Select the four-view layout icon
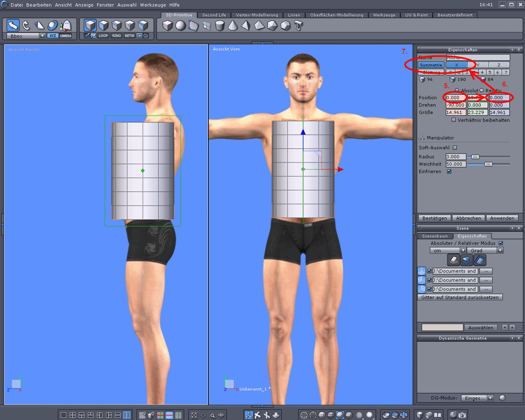 pyautogui.click(x=73, y=415)
